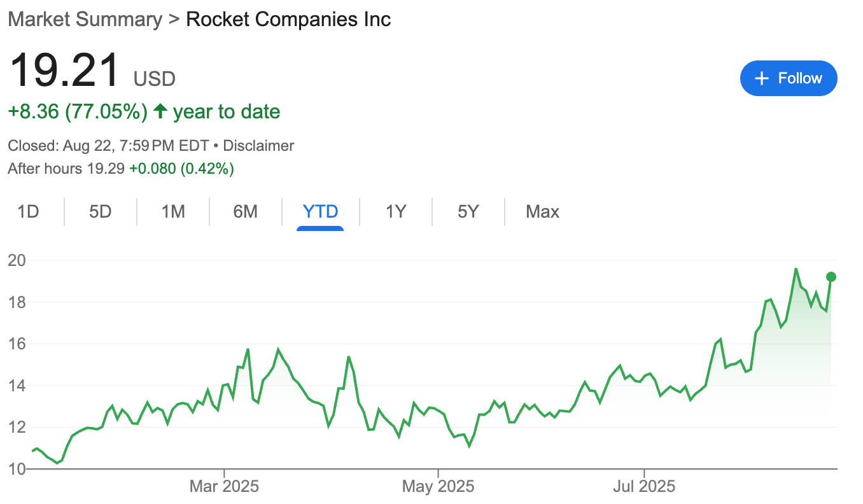863x504 pixels.
Task: Select the 5D time range tab
Action: [x=101, y=211]
